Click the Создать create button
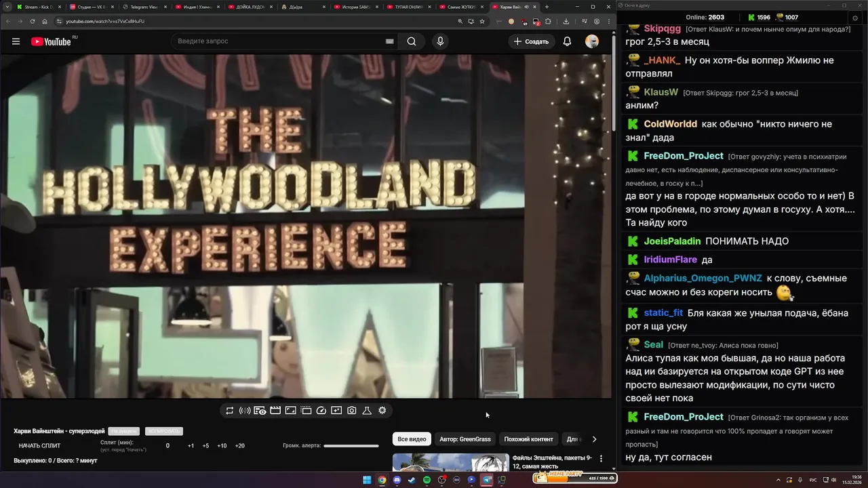The width and height of the screenshot is (868, 488). coord(531,41)
